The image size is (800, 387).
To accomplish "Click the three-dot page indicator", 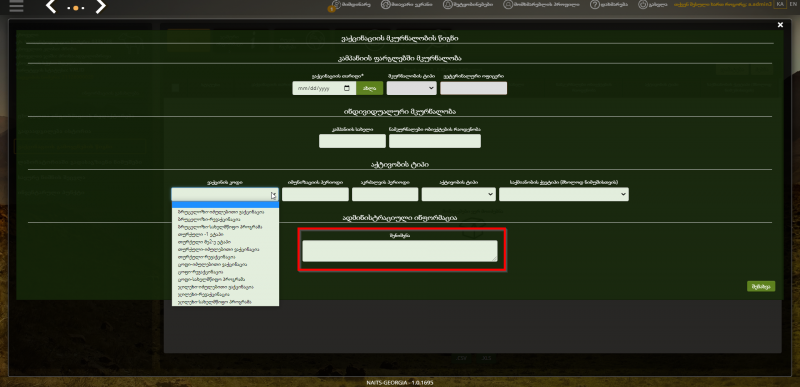I will click(x=76, y=8).
